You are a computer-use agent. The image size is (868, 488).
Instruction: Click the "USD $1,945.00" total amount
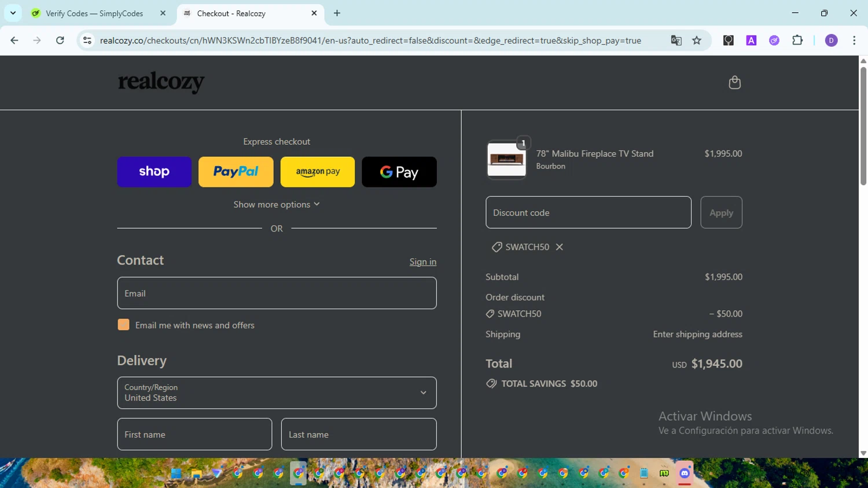point(707,364)
